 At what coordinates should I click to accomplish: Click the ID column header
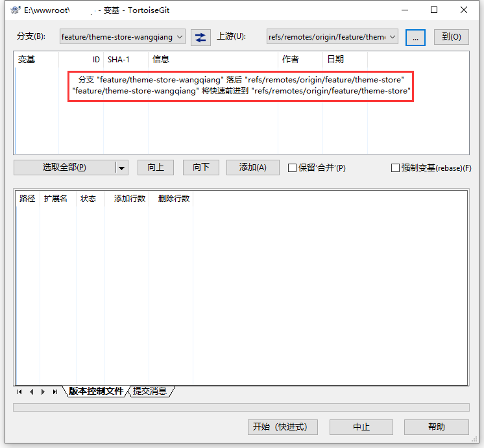(81, 59)
